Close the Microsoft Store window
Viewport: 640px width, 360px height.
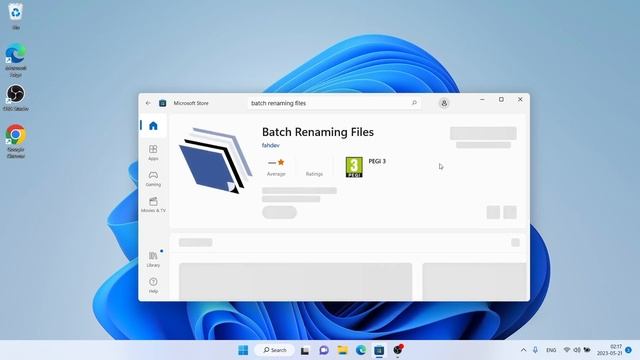[x=520, y=99]
